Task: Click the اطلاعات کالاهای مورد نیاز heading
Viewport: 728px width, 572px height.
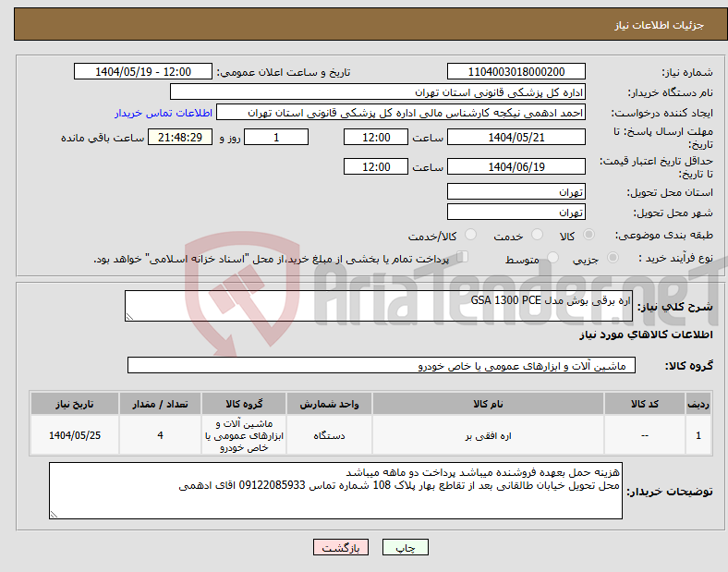Action: tap(646, 335)
